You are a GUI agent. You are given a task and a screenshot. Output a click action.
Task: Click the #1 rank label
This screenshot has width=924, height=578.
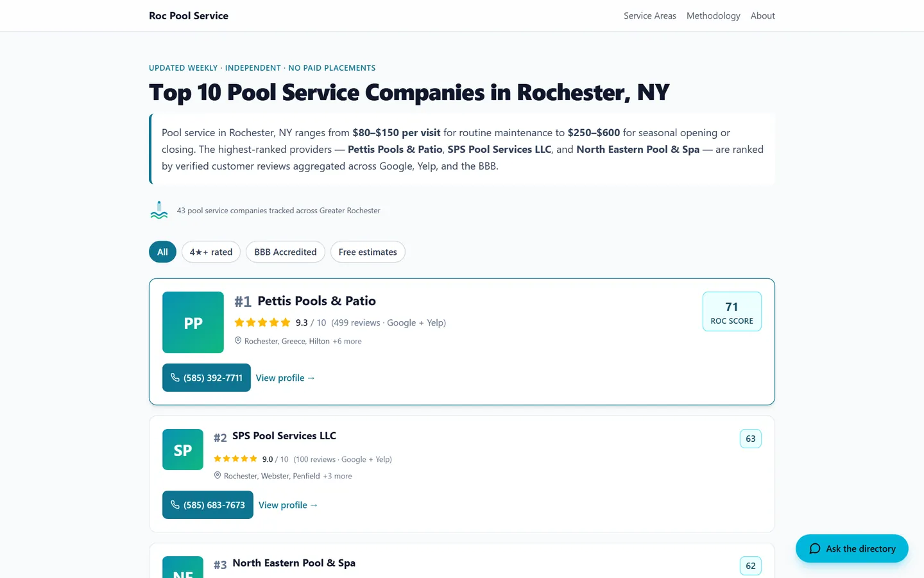pyautogui.click(x=243, y=301)
